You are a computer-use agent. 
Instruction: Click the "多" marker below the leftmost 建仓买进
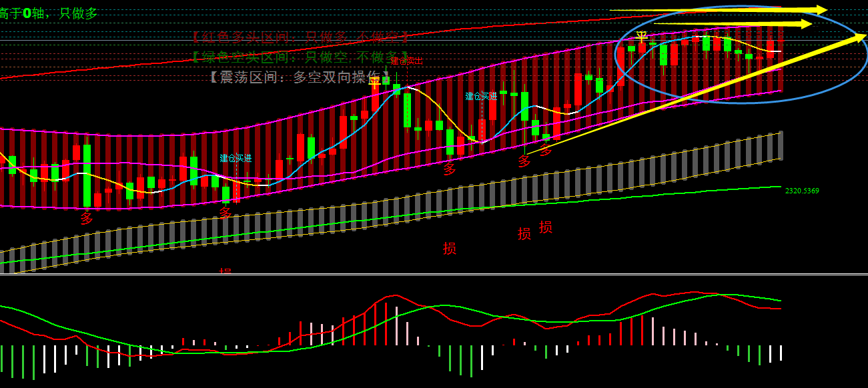tap(226, 213)
